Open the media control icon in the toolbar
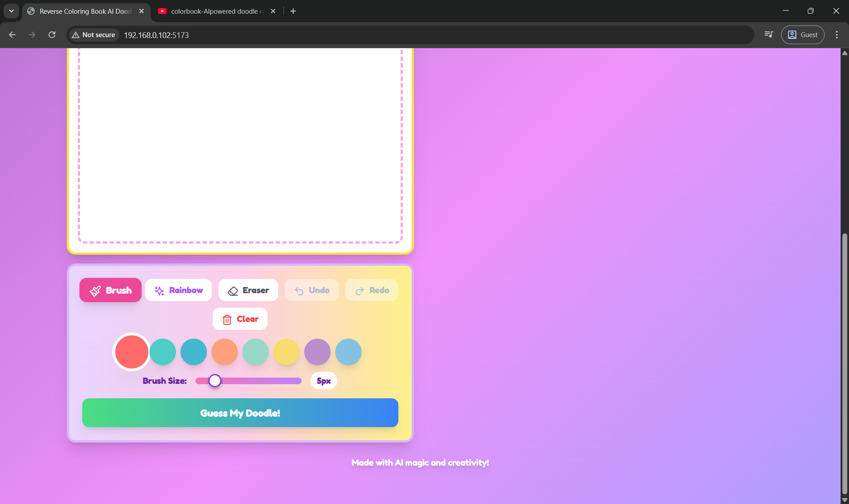 [769, 35]
